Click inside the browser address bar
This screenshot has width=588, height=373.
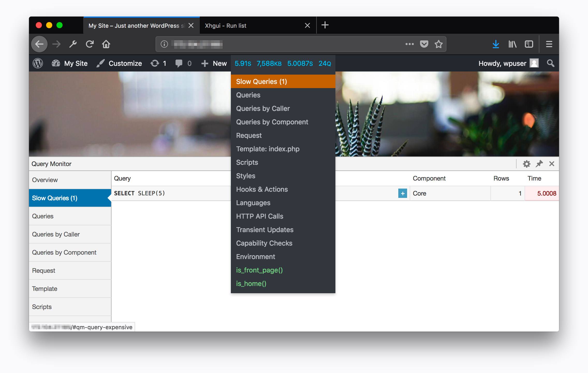(285, 44)
